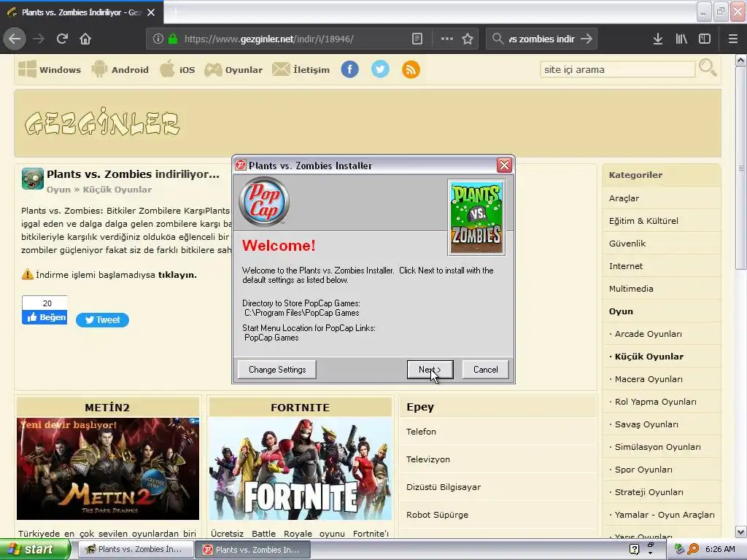Click the page scrollbar down arrow
747x560 pixels.
coord(741,532)
